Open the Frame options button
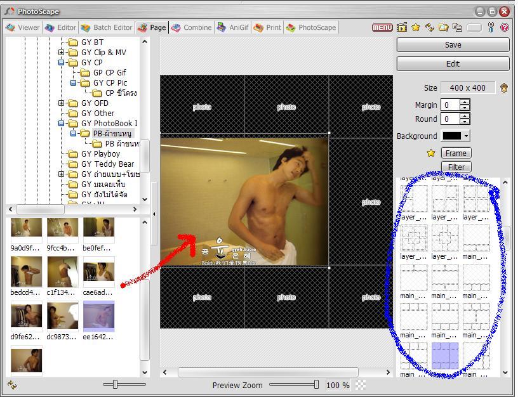This screenshot has width=532, height=397. [x=456, y=153]
